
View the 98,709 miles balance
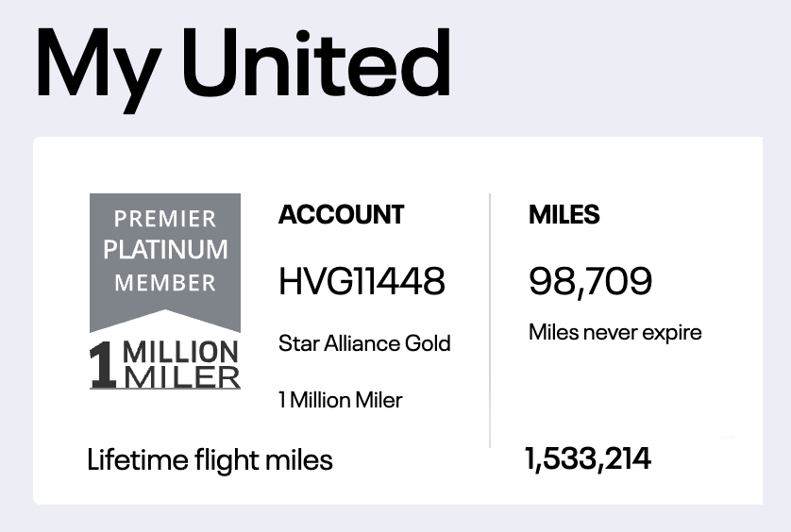point(590,281)
